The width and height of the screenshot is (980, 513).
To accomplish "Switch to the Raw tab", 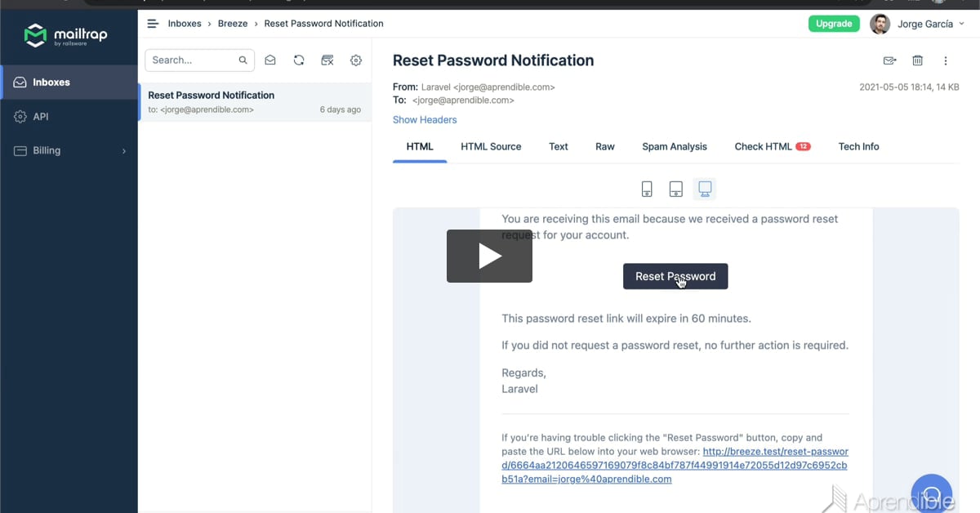I will point(605,147).
